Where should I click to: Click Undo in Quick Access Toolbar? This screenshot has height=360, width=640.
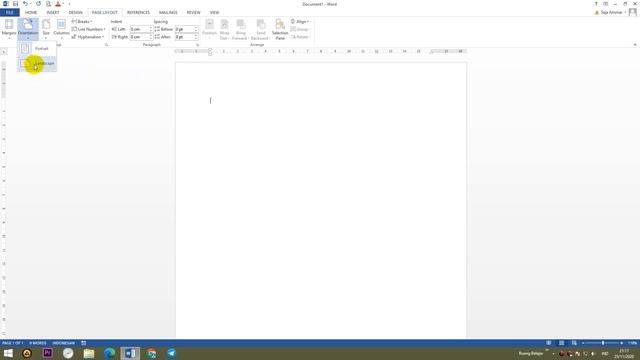pos(25,4)
